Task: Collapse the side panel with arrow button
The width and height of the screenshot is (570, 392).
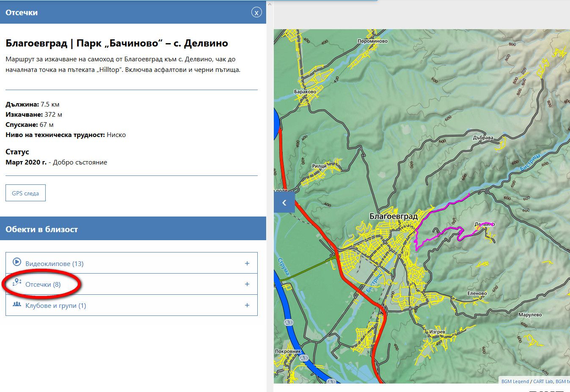Action: (x=284, y=203)
